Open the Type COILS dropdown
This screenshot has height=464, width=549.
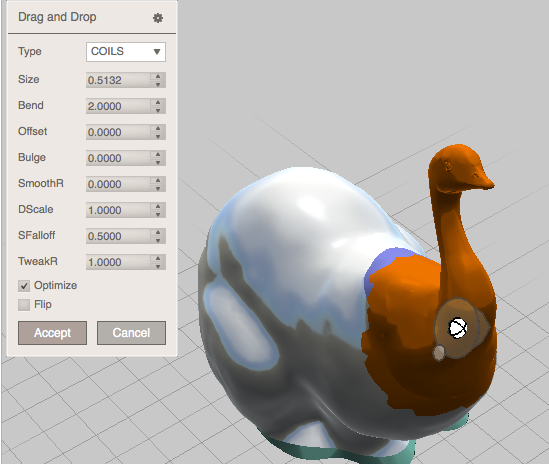tap(126, 52)
